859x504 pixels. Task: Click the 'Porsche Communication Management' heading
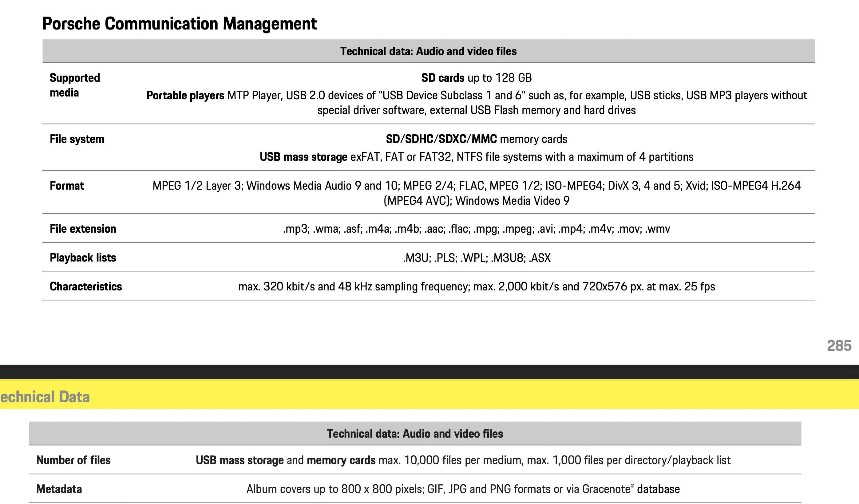(179, 24)
